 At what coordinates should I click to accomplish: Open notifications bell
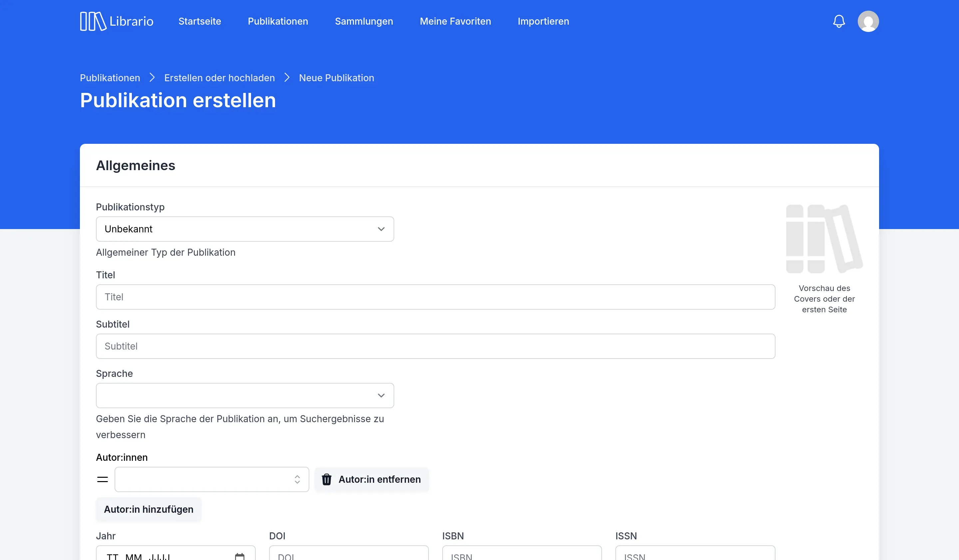pos(839,21)
